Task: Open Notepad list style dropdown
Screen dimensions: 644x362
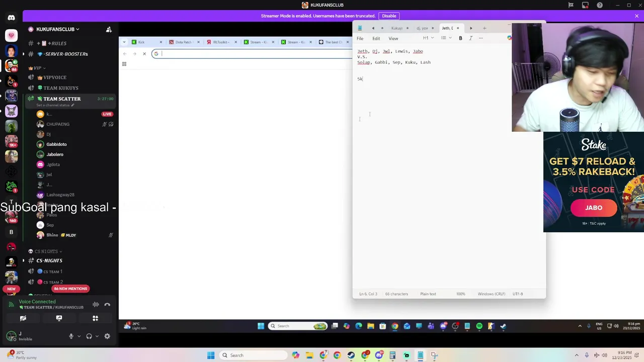Action: click(446, 38)
